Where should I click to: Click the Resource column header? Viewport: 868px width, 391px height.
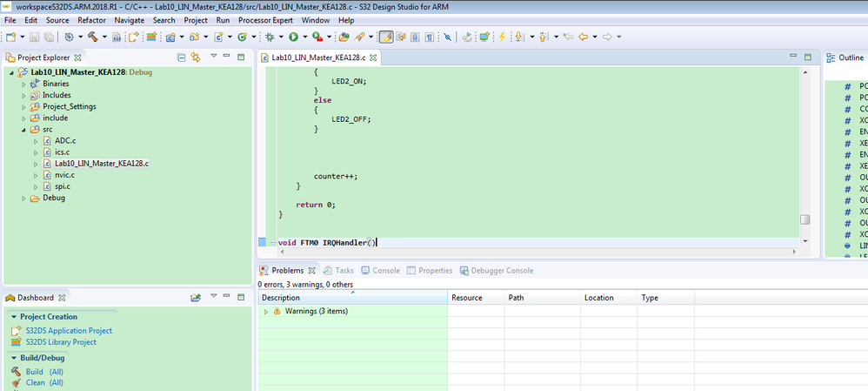coord(476,298)
